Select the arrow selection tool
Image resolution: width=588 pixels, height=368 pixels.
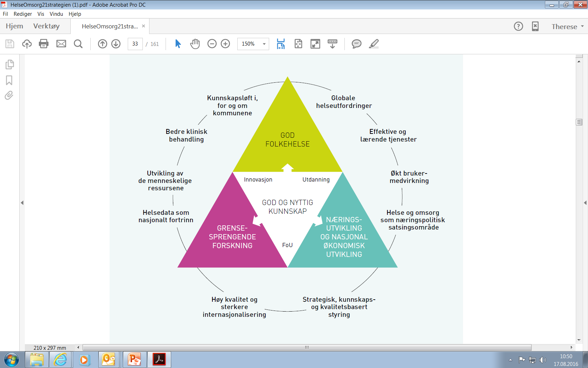coord(178,44)
